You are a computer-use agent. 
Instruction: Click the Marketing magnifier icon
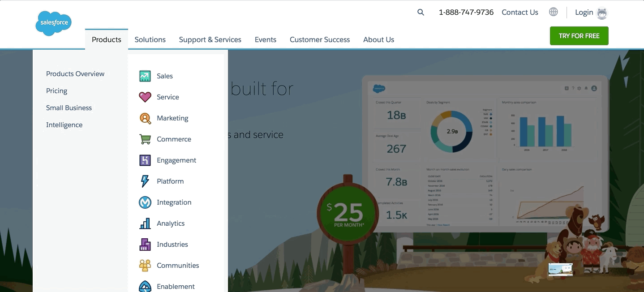tap(145, 118)
